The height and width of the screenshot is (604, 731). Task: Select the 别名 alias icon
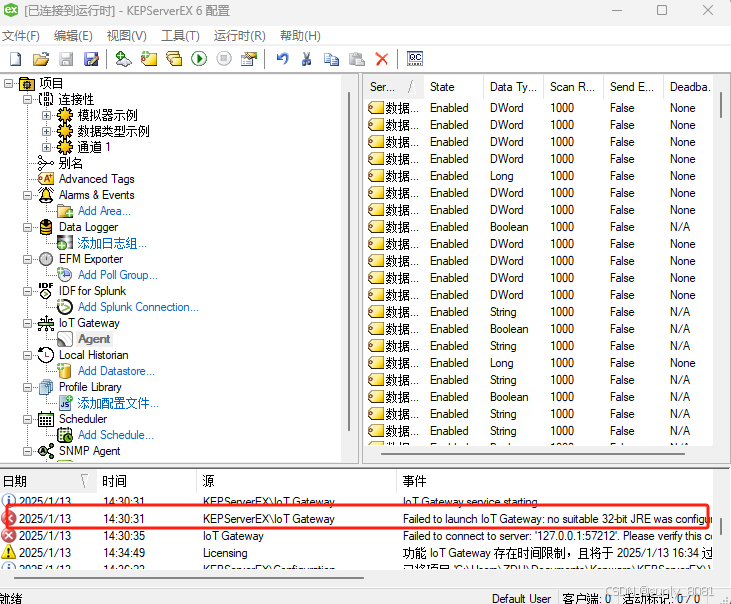coord(46,163)
